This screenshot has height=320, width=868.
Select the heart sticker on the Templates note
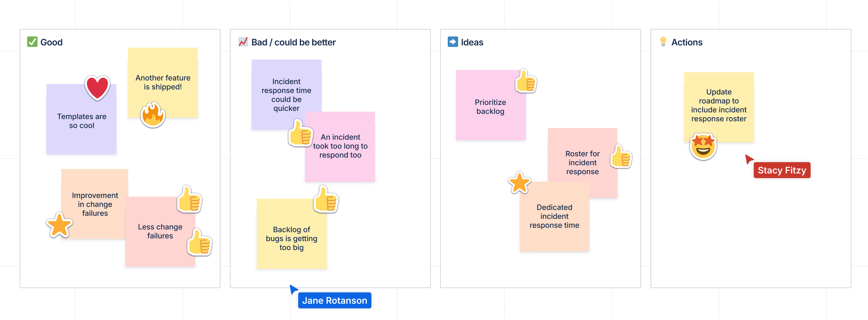[x=97, y=87]
